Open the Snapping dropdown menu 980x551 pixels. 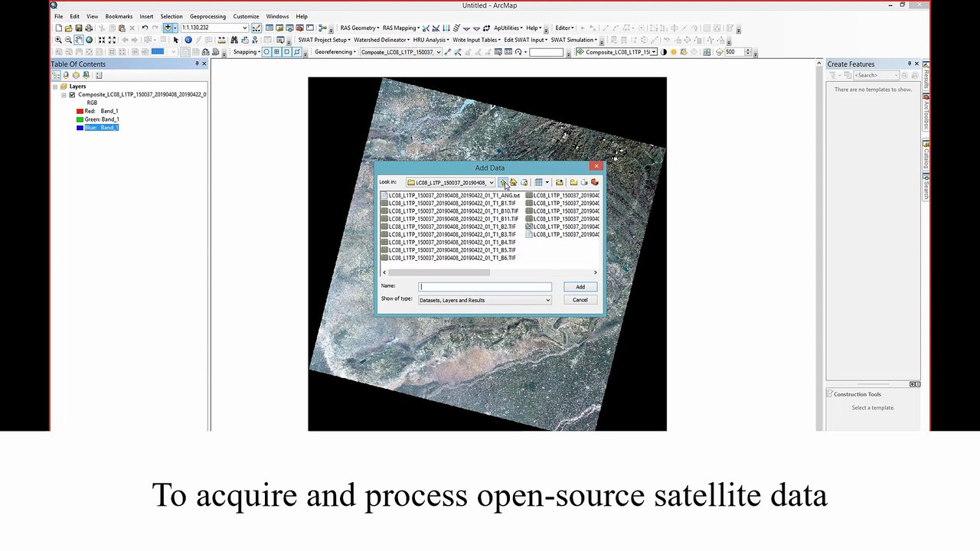click(x=247, y=52)
